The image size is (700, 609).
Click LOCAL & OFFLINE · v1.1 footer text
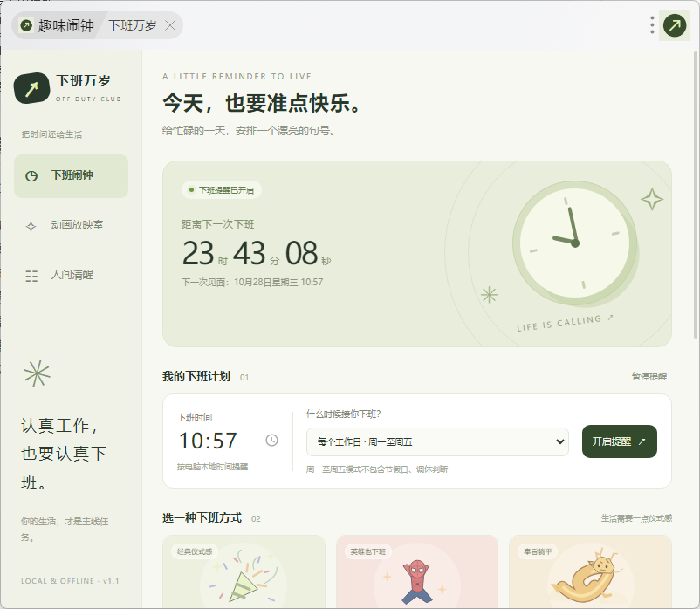pyautogui.click(x=70, y=581)
